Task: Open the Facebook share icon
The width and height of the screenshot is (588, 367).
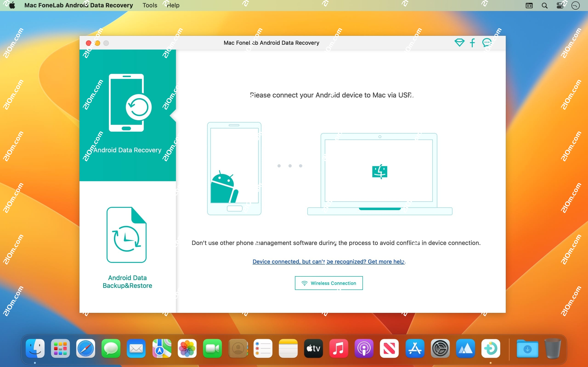Action: (x=472, y=43)
